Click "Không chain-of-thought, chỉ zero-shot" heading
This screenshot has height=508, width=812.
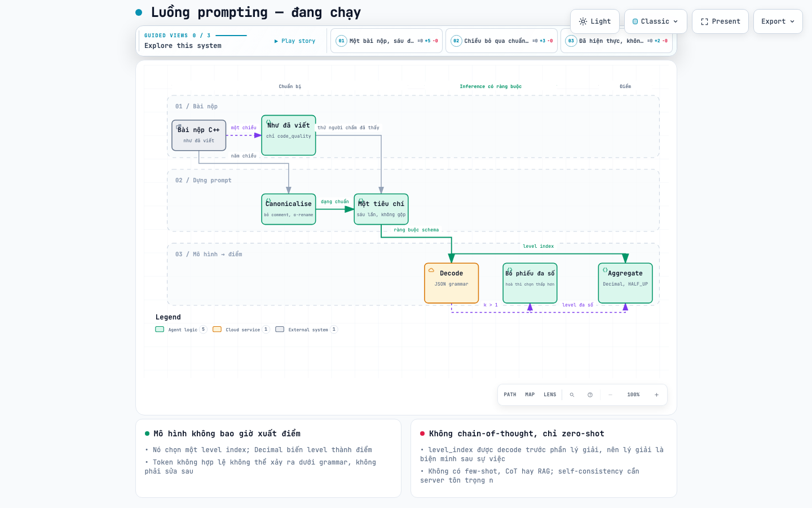[517, 433]
